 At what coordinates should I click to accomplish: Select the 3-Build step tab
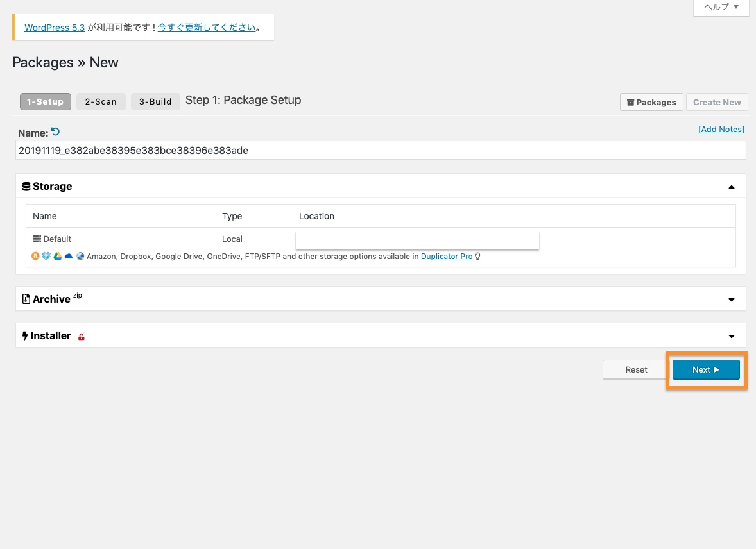(x=155, y=101)
